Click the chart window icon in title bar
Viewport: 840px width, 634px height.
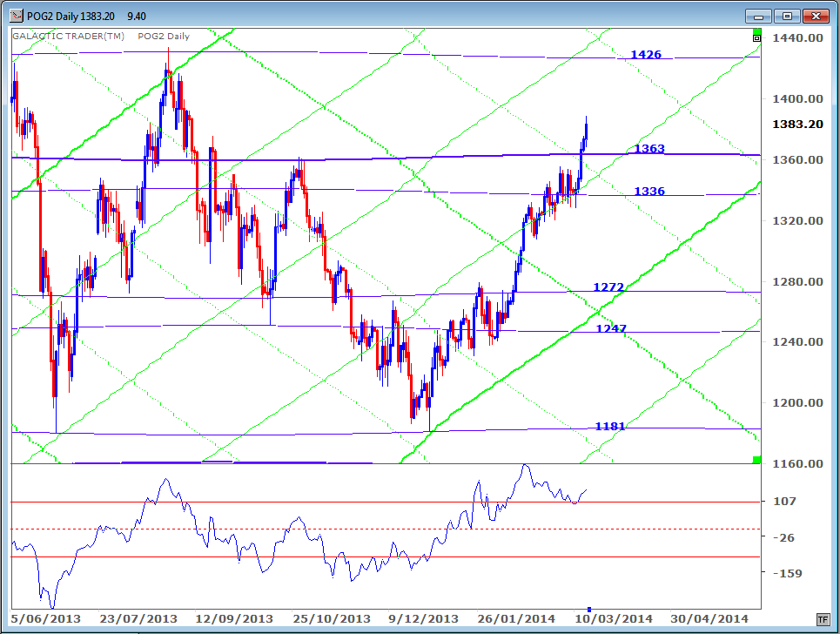click(x=17, y=16)
